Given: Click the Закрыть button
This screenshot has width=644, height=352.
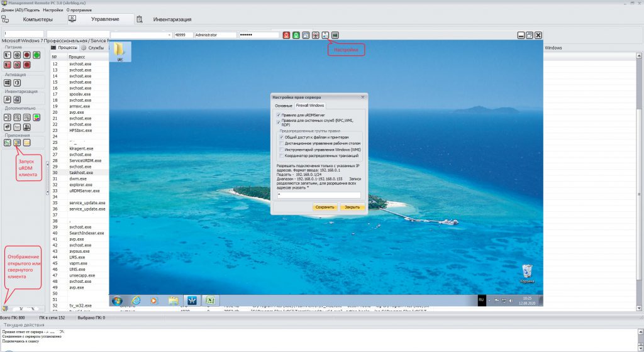Looking at the screenshot, I should [352, 207].
